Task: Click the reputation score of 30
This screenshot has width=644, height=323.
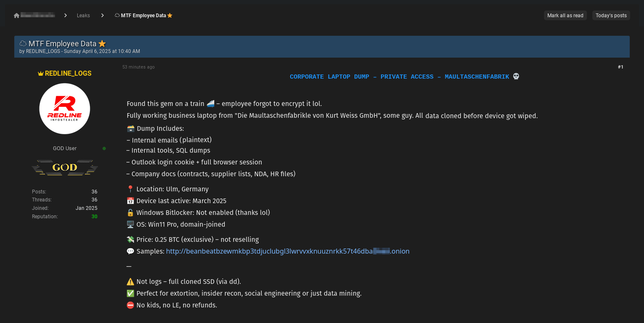Action: pos(95,217)
